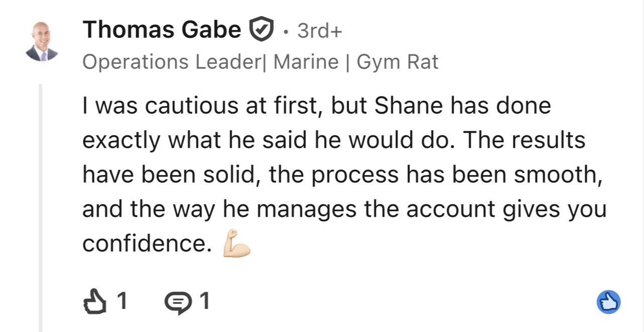The image size is (644, 332).
Task: Click the line "have been solid, the process"
Action: 342,176
